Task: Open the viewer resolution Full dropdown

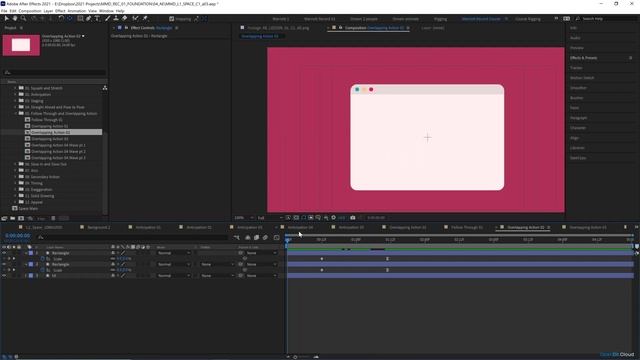Action: pos(269,218)
